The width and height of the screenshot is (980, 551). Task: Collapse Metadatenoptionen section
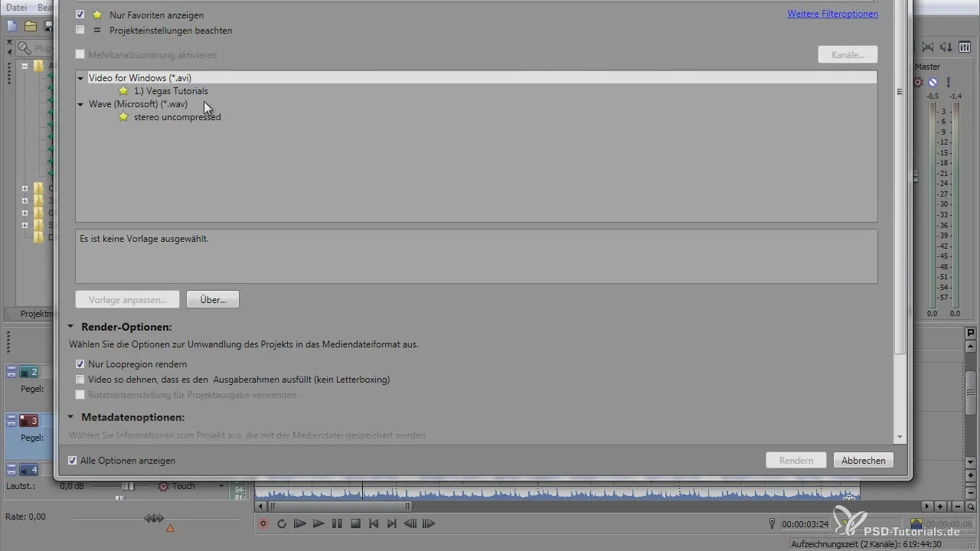pyautogui.click(x=70, y=418)
